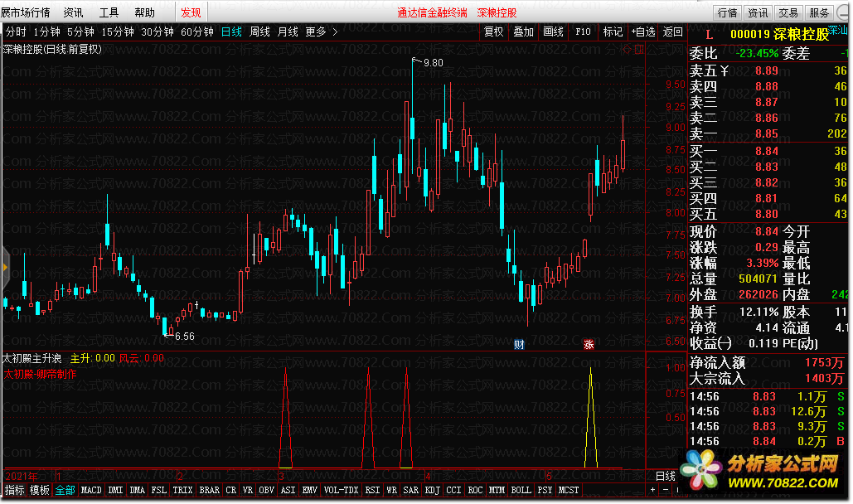Image resolution: width=853 pixels, height=504 pixels.
Task: Switch to the OBV indicator
Action: coord(267,490)
